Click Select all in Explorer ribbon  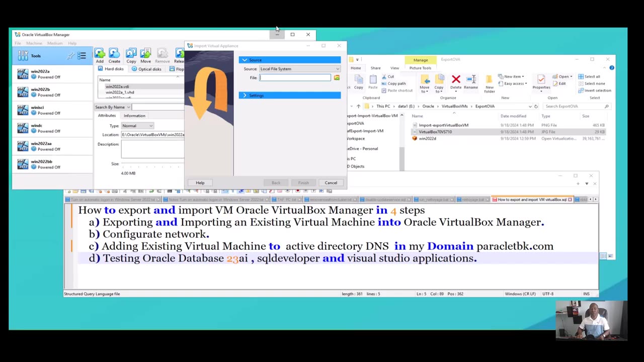point(589,76)
